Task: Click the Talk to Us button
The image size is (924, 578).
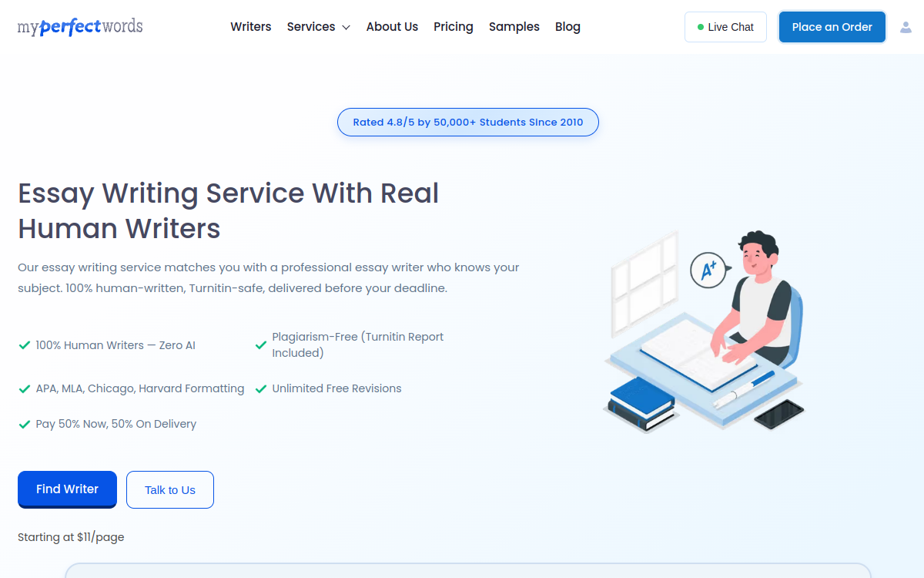Action: [170, 490]
